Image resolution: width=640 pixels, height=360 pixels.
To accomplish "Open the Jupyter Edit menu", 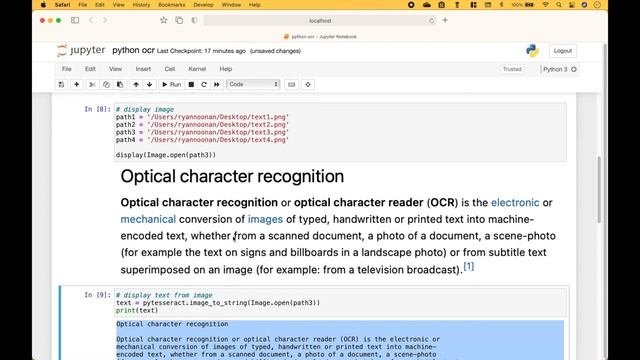I will 90,69.
